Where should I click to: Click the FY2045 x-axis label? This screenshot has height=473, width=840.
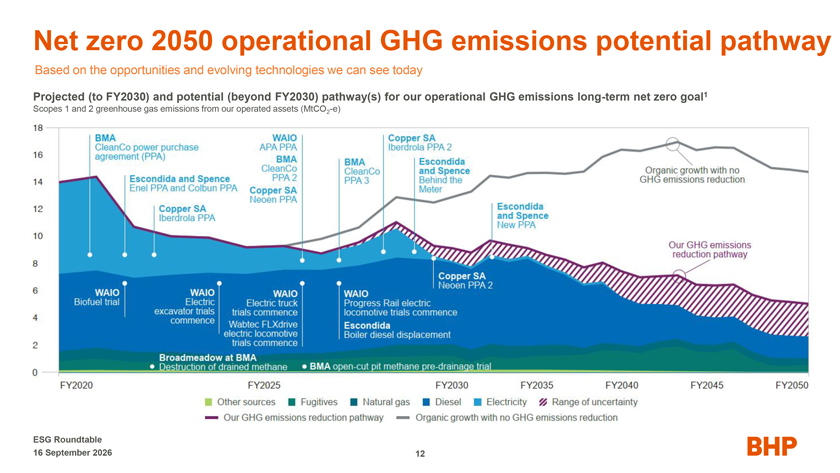coord(707,385)
